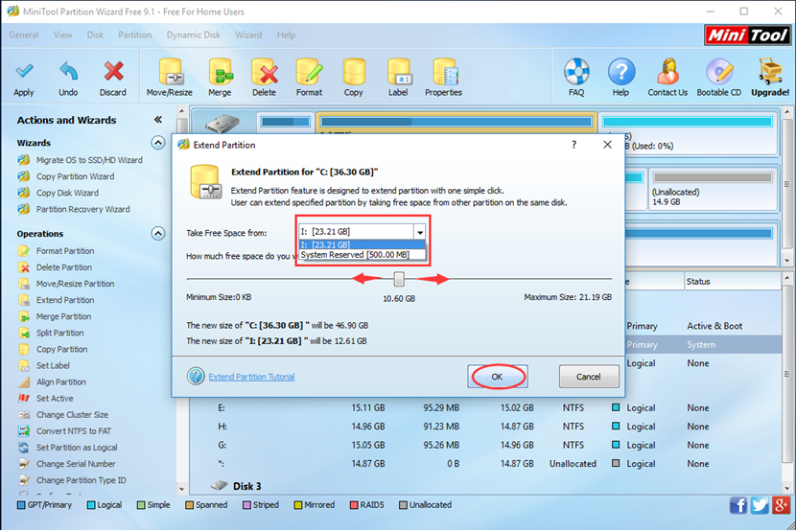Image resolution: width=796 pixels, height=532 pixels.
Task: Choose Merge Partition in sidebar
Action: [x=63, y=316]
